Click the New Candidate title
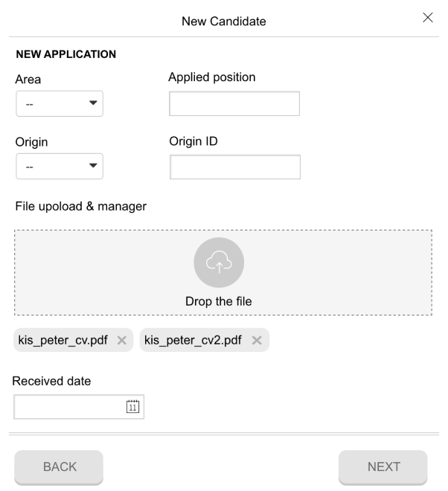Viewport: 448px width, 491px height. point(224,22)
